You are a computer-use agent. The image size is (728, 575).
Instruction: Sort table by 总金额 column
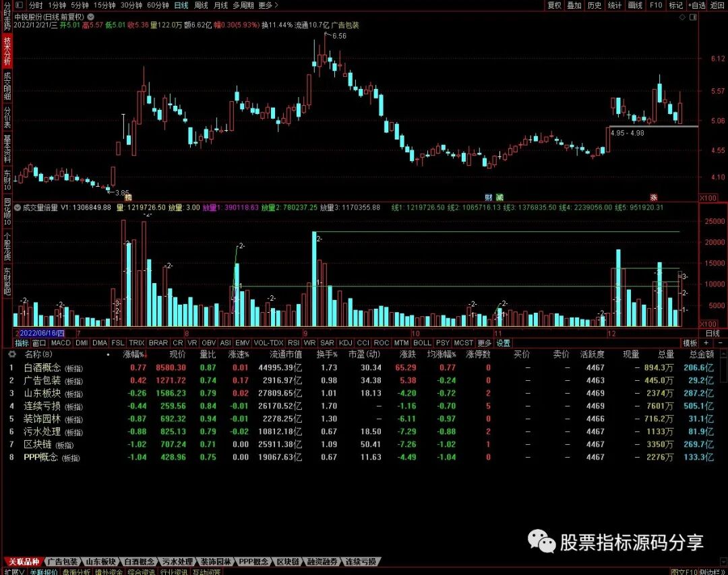[x=702, y=355]
